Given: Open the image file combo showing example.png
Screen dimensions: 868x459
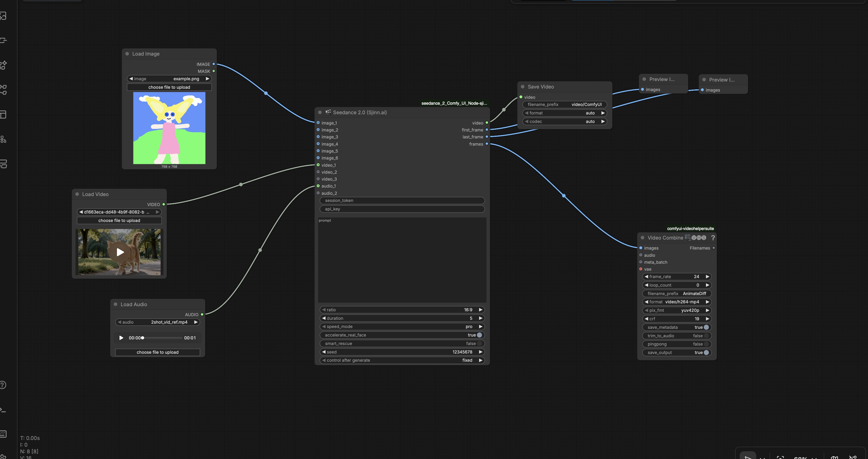Looking at the screenshot, I should tap(169, 79).
